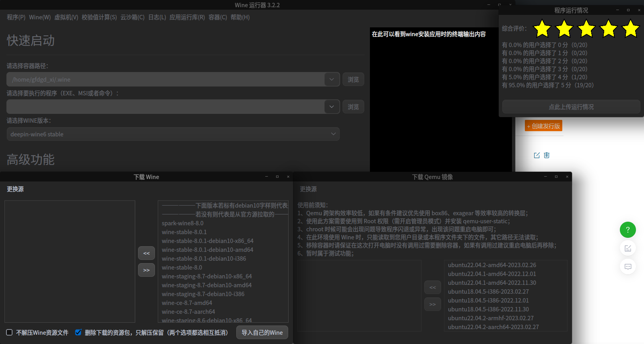Click the fifth rating star
Screen dimensions: 644x344
(x=631, y=29)
